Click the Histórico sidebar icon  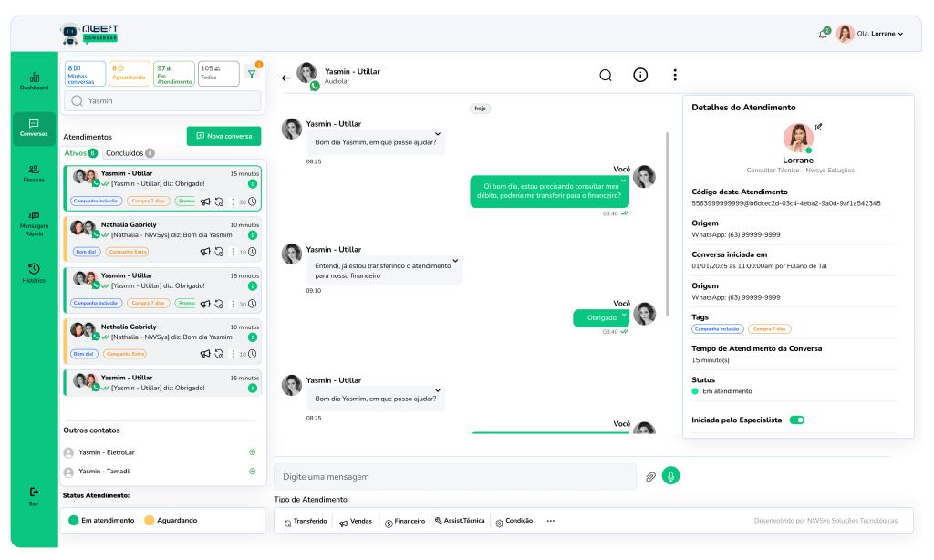click(35, 272)
